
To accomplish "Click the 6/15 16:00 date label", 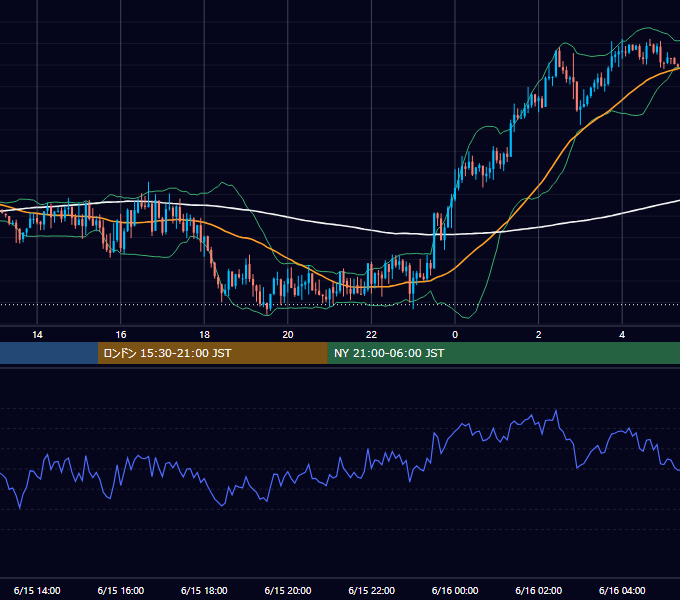I will point(121,590).
